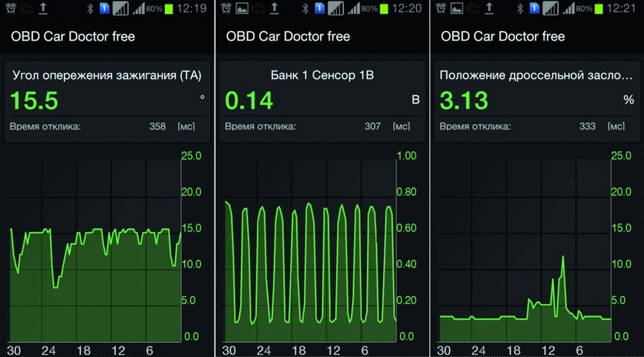Viewport: 644px width, 357px height.
Task: Tap the response time value 333
Action: pos(588,127)
